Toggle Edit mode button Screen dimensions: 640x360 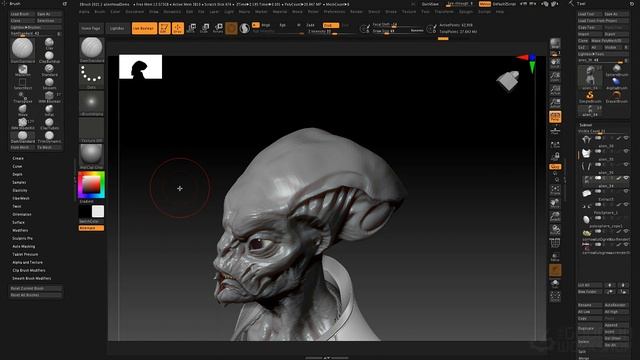(164, 28)
